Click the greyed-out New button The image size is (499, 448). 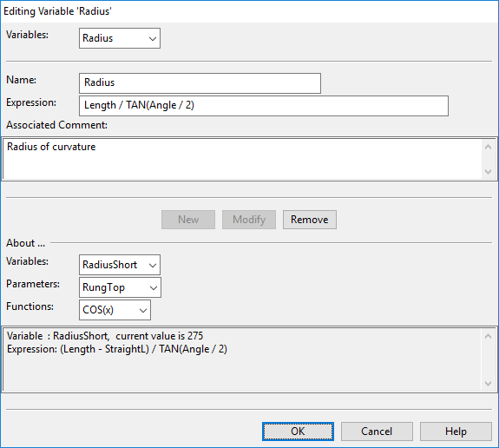[188, 220]
